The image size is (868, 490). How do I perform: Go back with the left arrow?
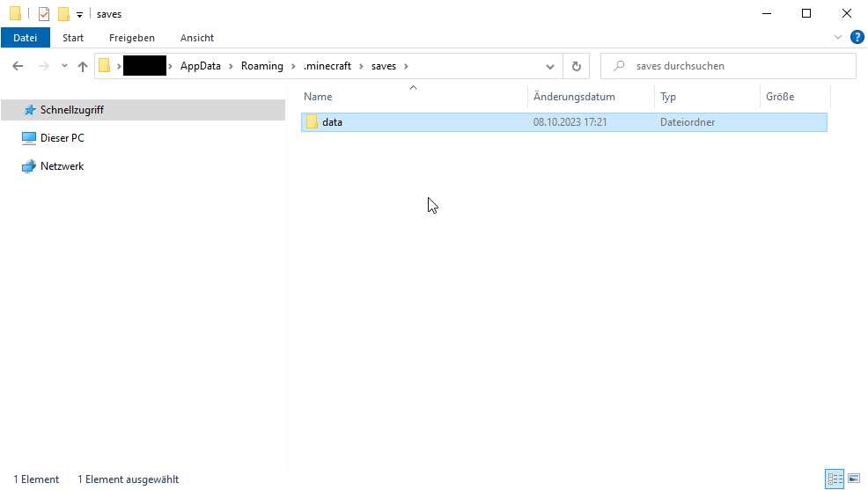click(18, 66)
